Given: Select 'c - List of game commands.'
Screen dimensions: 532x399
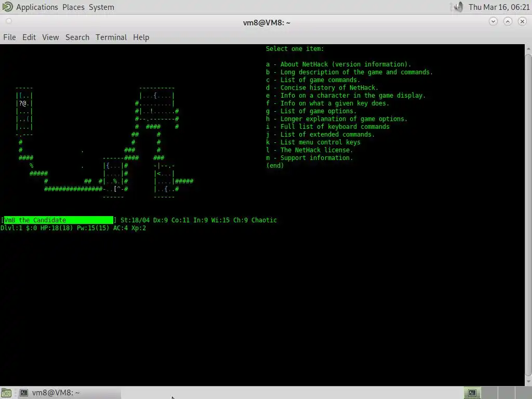Looking at the screenshot, I should pos(313,80).
